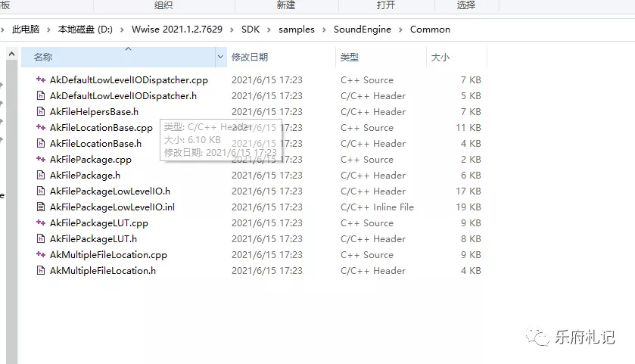
Task: Select file AkFileHelpersBase.h
Action: [94, 112]
